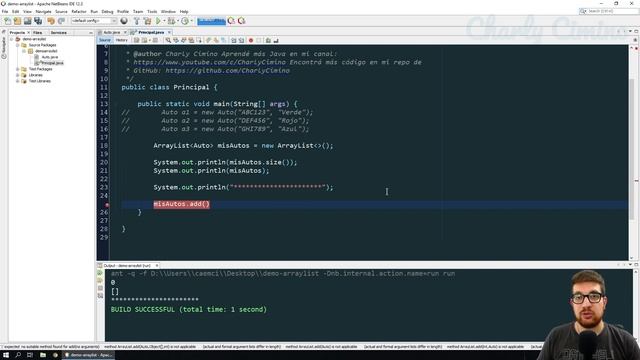Expand the Libraries node
Screen dimensions: 640x360
[x=18, y=75]
